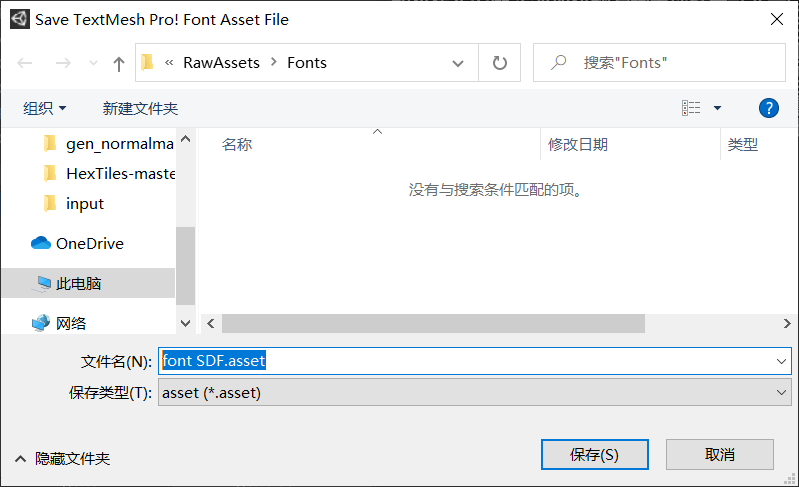Screen dimensions: 799x487
Task: Select RawAssets in the breadcrumb path
Action: (x=221, y=63)
